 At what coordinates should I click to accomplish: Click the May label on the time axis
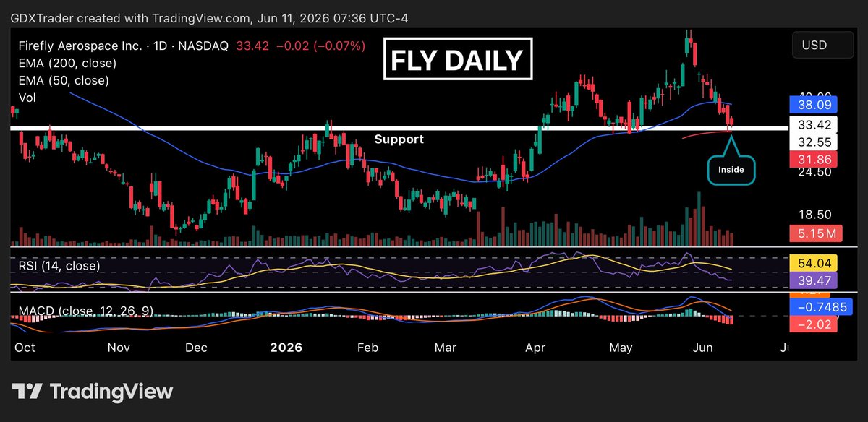coord(621,348)
